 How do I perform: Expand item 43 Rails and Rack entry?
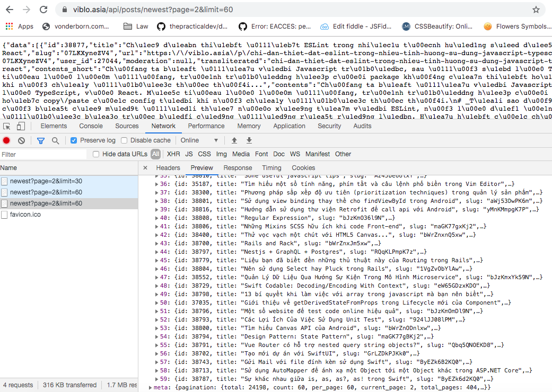(156, 243)
